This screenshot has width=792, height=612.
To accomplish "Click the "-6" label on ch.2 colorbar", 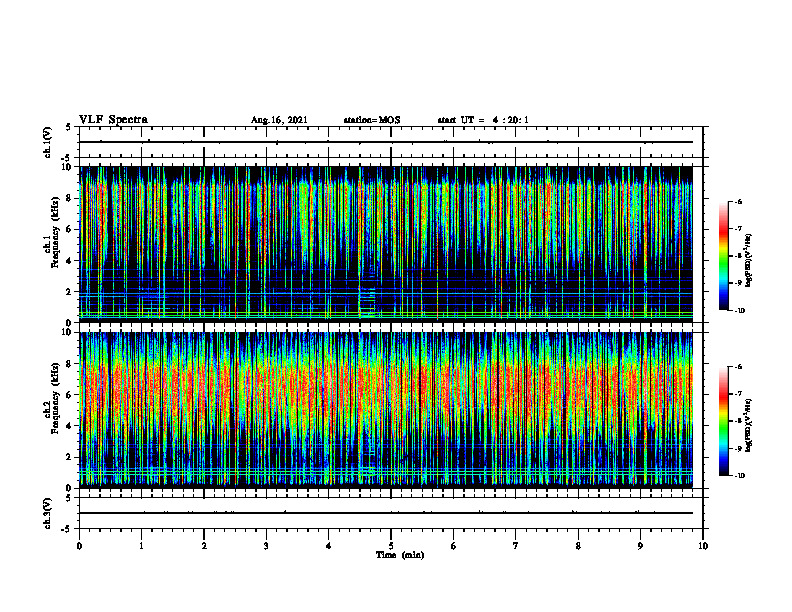I will point(738,367).
